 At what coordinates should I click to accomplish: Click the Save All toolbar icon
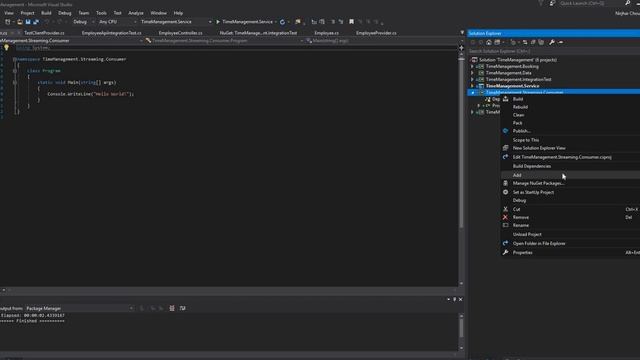click(x=36, y=22)
